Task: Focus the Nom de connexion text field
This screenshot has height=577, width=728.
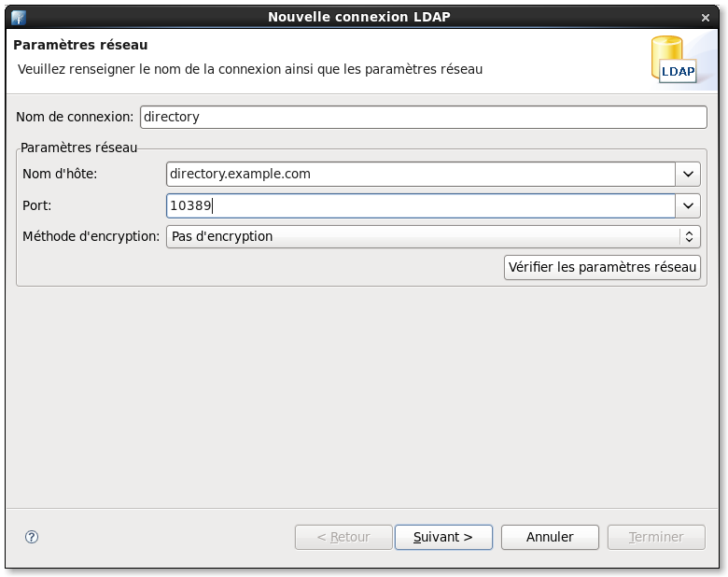Action: 423,117
